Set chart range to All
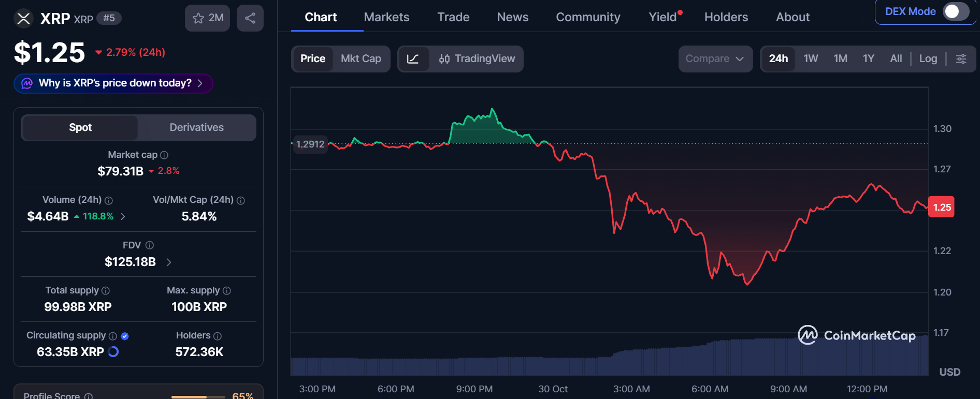Image resolution: width=980 pixels, height=399 pixels. (x=896, y=59)
